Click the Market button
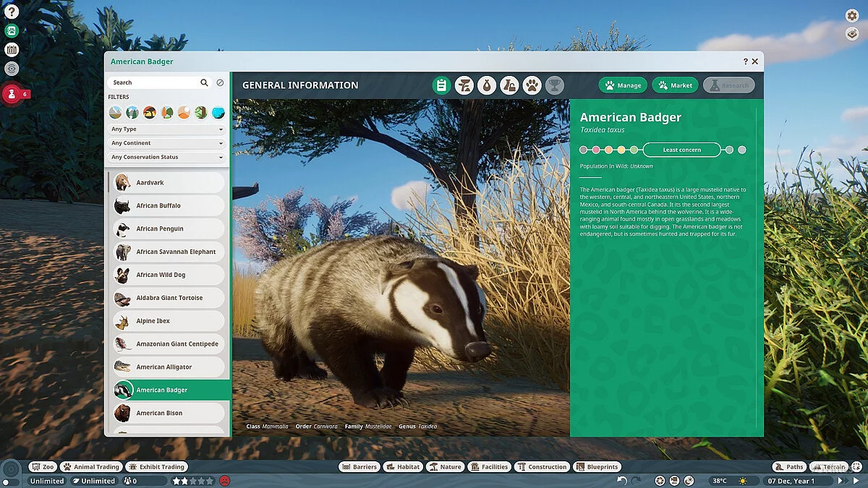 (x=675, y=85)
